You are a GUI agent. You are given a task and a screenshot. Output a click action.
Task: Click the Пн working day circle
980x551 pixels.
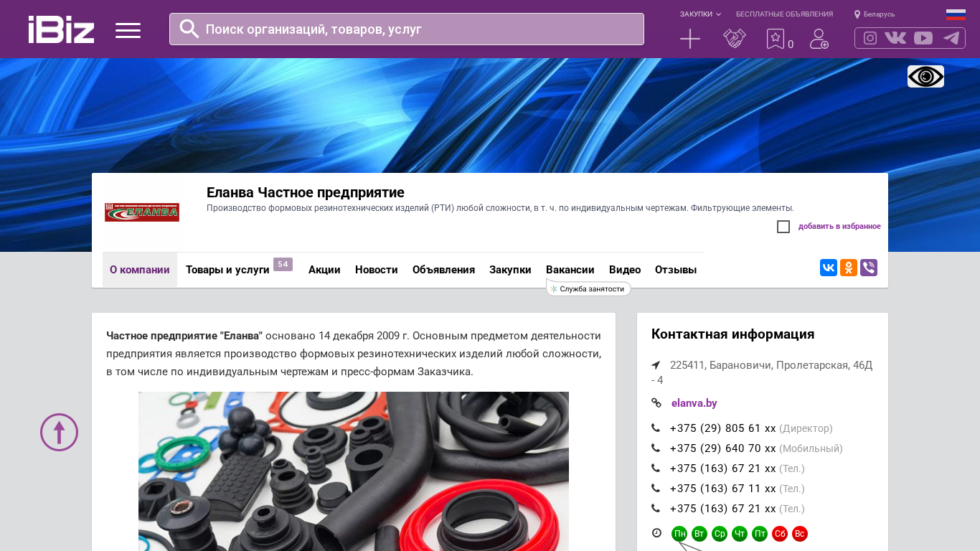pos(679,534)
